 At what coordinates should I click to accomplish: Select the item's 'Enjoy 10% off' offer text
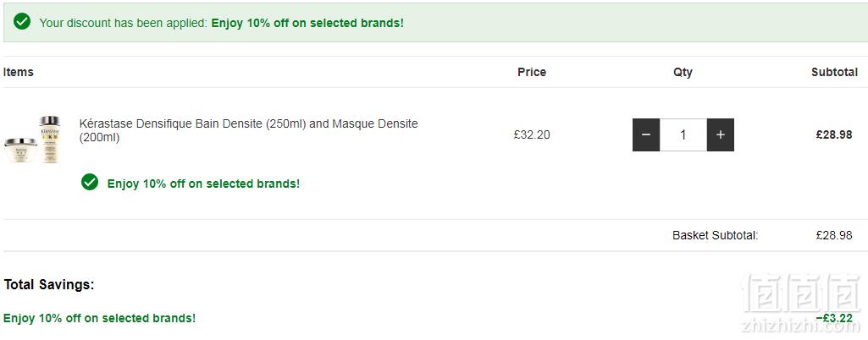(204, 184)
